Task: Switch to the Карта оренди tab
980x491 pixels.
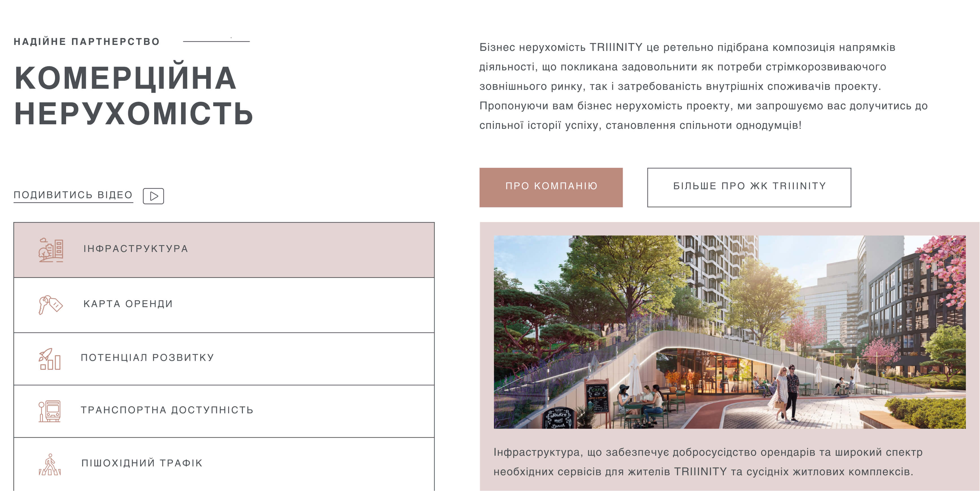Action: pos(224,305)
